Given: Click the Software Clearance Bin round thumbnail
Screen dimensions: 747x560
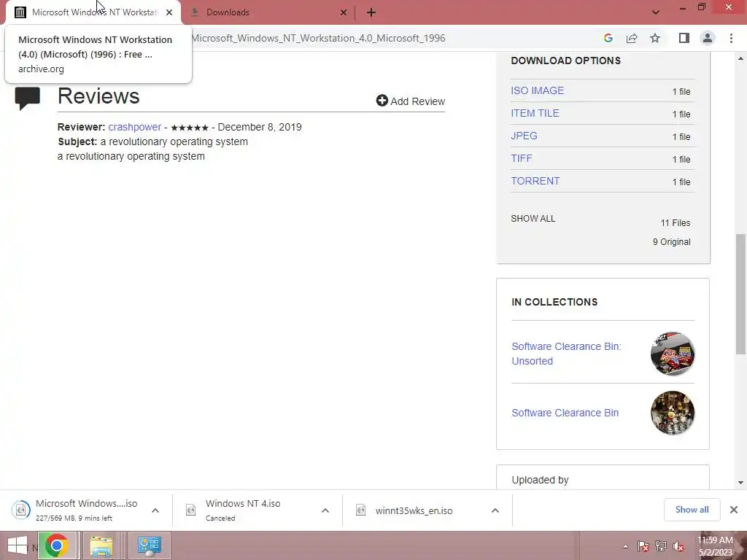Looking at the screenshot, I should click(x=672, y=413).
